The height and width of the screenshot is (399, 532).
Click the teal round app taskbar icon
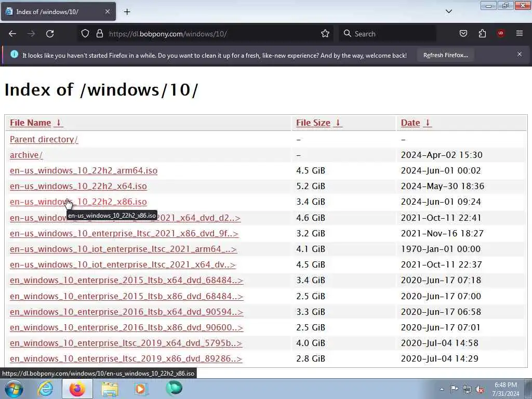174,388
